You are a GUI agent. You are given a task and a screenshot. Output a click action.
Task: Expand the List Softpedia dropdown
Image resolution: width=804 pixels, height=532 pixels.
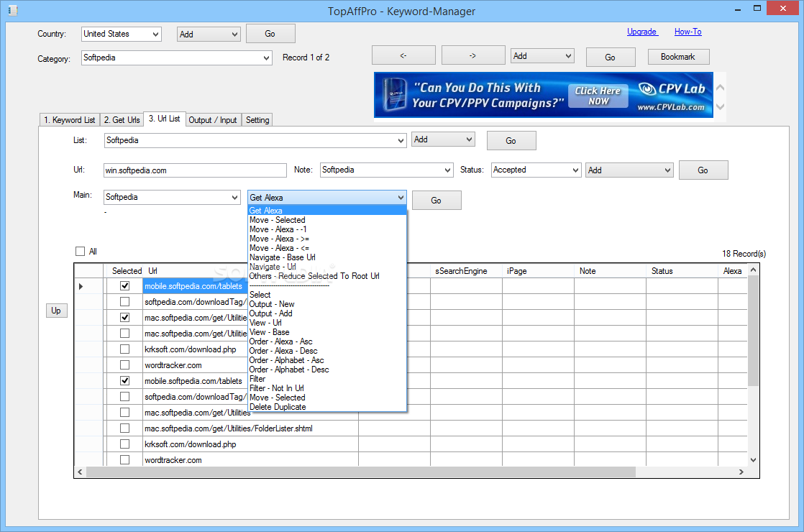coord(401,140)
